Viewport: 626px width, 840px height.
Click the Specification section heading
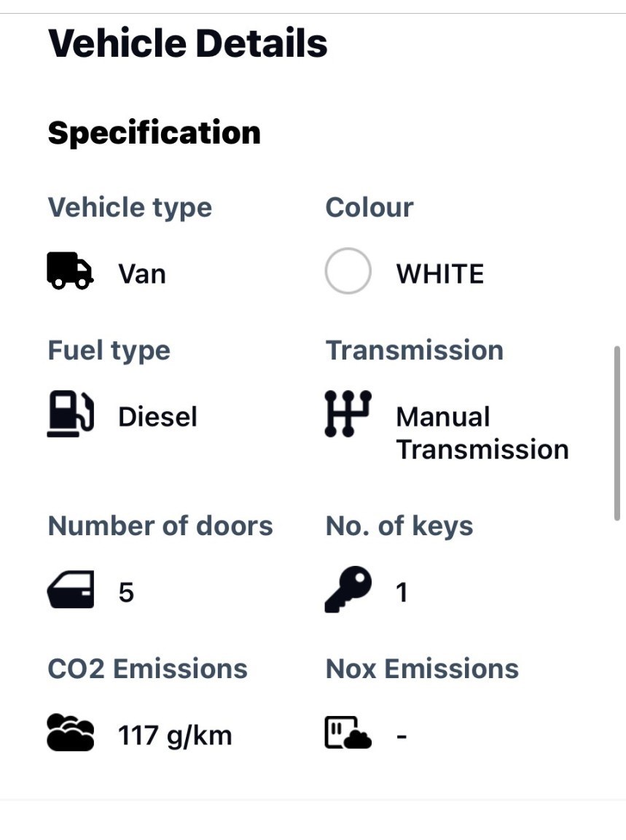[154, 133]
